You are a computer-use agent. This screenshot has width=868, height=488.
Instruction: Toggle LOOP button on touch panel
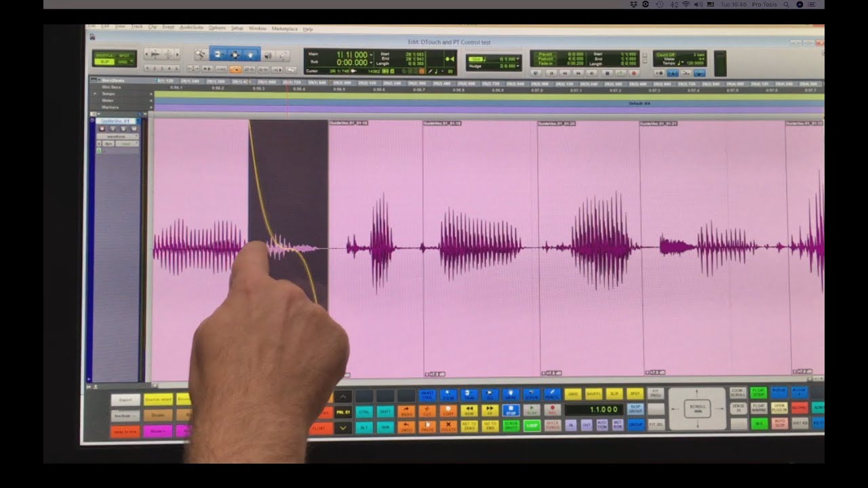[x=532, y=426]
